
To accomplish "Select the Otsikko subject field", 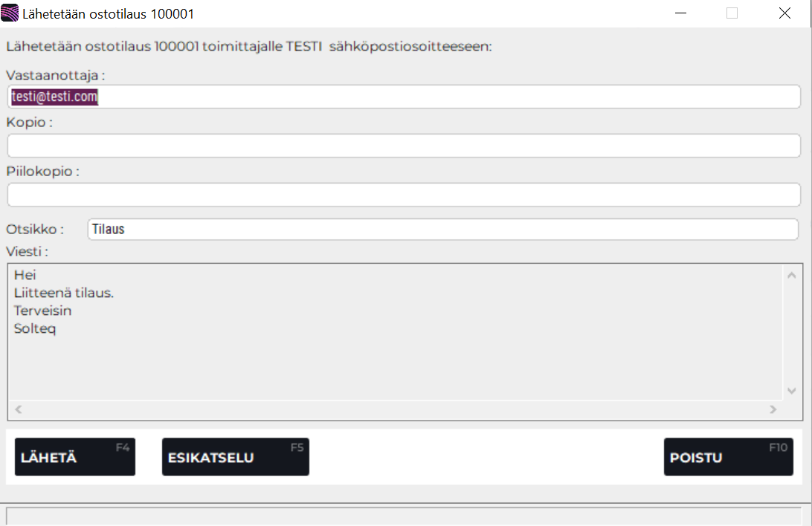I will pyautogui.click(x=442, y=229).
